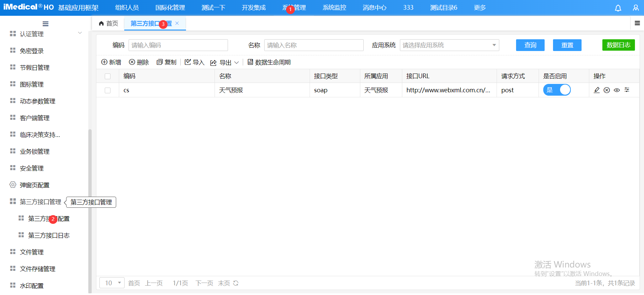
Task: Close the 第三方接口配置 tab
Action: tap(177, 23)
